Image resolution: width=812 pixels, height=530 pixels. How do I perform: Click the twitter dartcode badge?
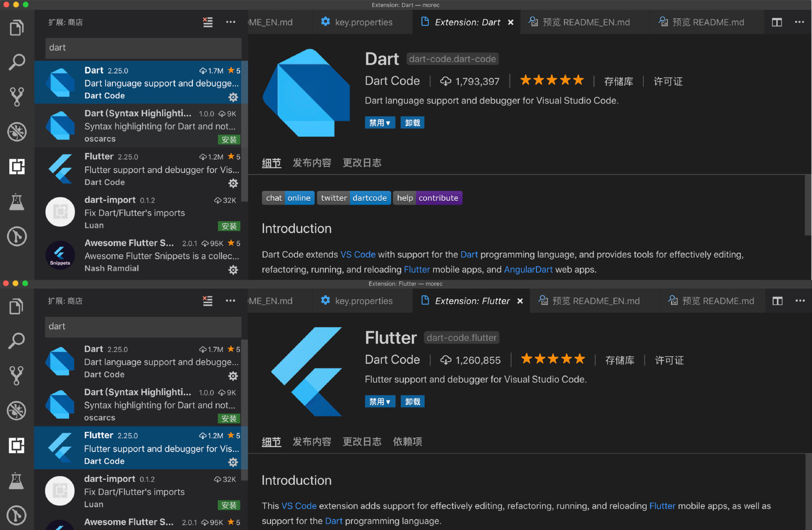[354, 198]
